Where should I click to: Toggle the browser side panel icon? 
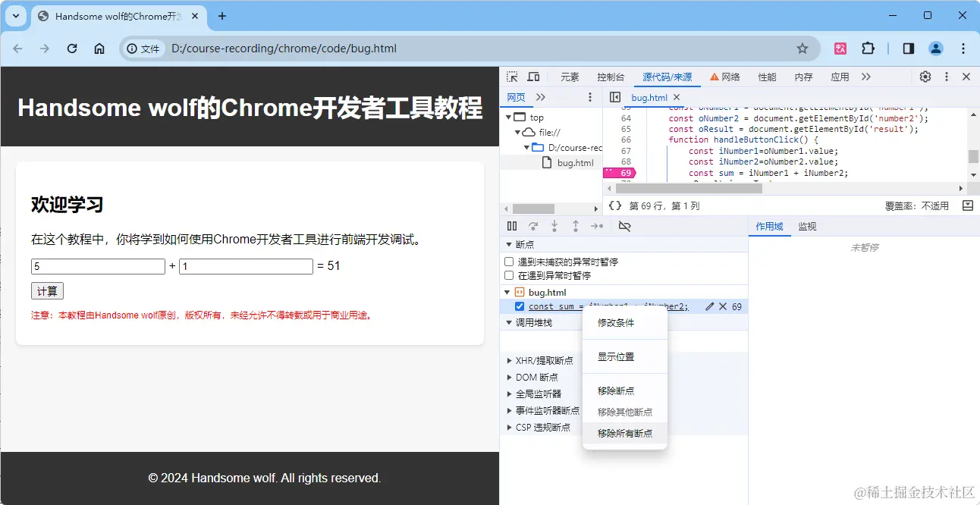pyautogui.click(x=908, y=49)
